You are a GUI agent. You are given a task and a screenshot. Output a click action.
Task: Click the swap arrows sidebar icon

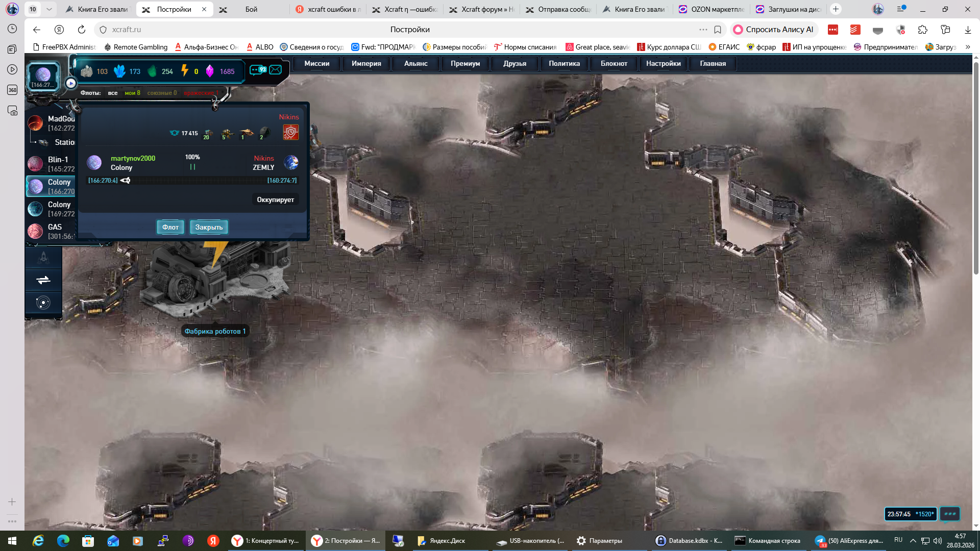43,280
